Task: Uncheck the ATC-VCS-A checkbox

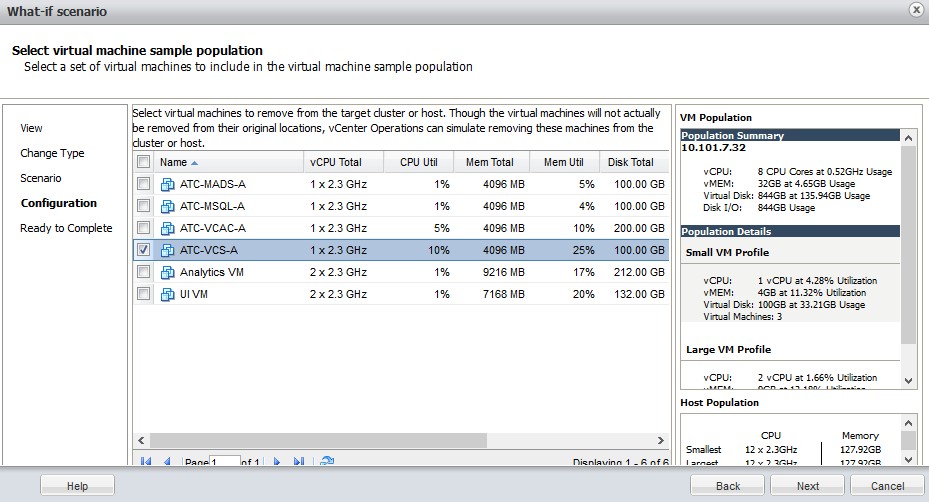Action: [x=144, y=250]
